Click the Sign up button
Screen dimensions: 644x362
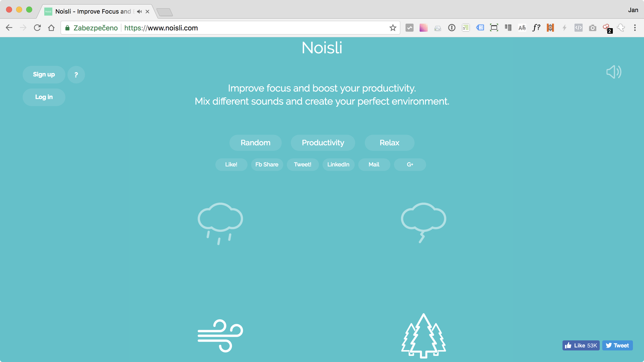pyautogui.click(x=44, y=74)
